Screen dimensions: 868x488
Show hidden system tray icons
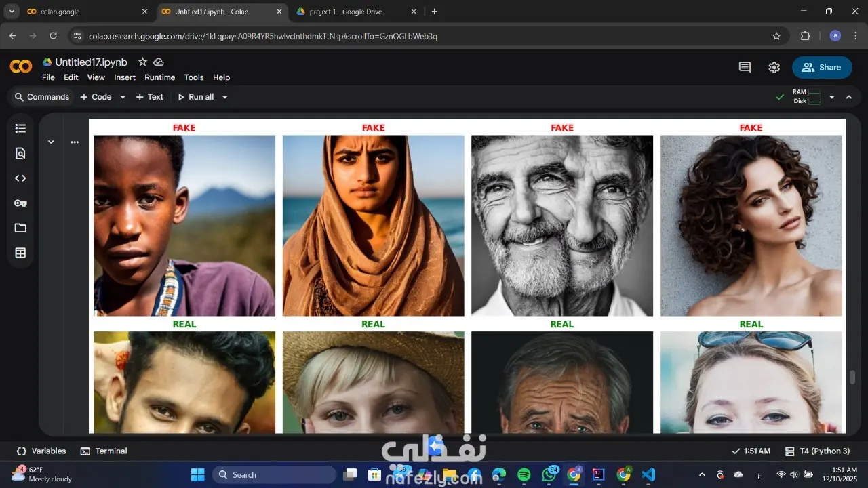(702, 474)
